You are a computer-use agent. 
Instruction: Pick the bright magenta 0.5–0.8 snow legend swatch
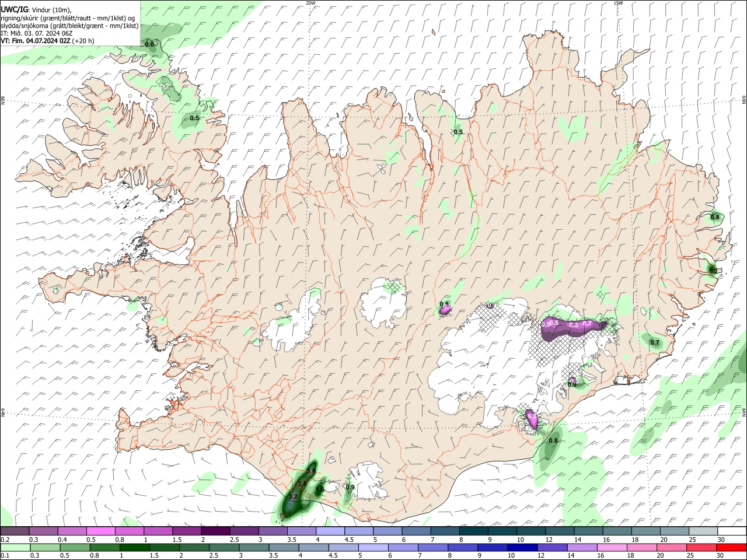(x=101, y=531)
